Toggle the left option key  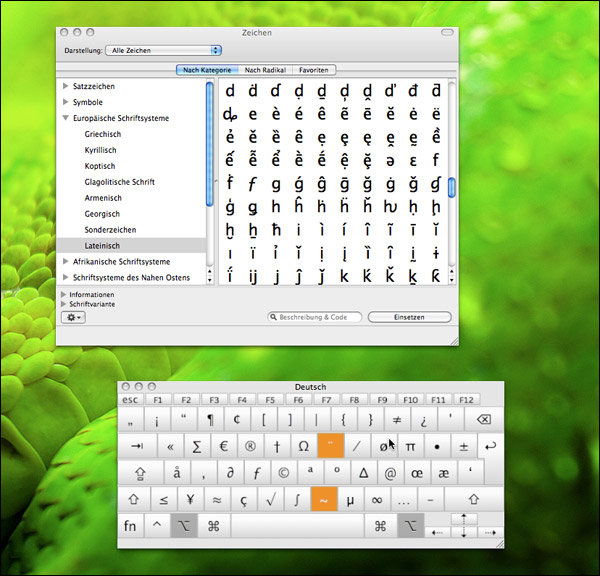point(185,525)
